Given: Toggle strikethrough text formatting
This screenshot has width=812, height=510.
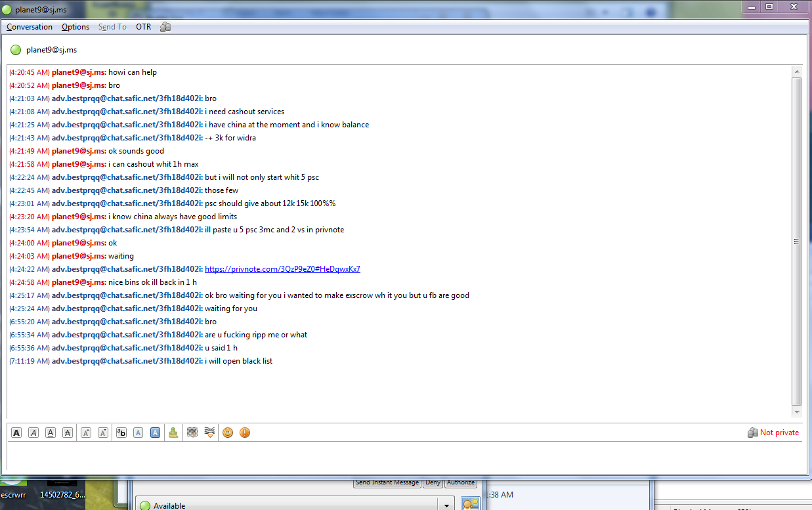Looking at the screenshot, I should 68,433.
